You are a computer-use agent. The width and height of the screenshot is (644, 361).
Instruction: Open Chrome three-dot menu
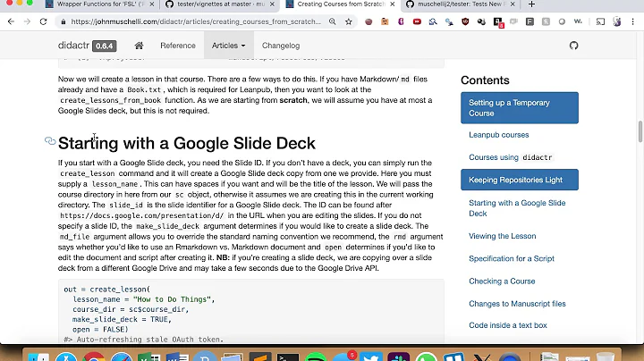[633, 21]
